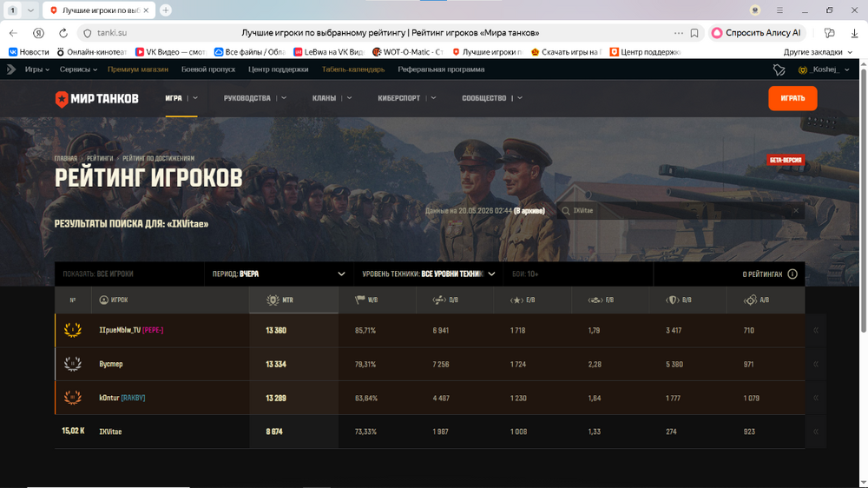Select СООБЩЕСТВО main menu item
Image resolution: width=868 pixels, height=488 pixels.
tap(483, 98)
